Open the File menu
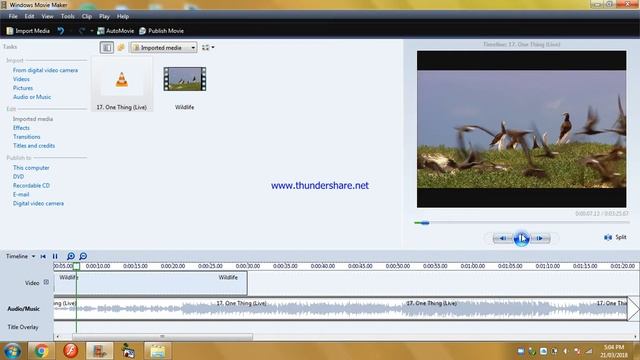 pyautogui.click(x=13, y=16)
